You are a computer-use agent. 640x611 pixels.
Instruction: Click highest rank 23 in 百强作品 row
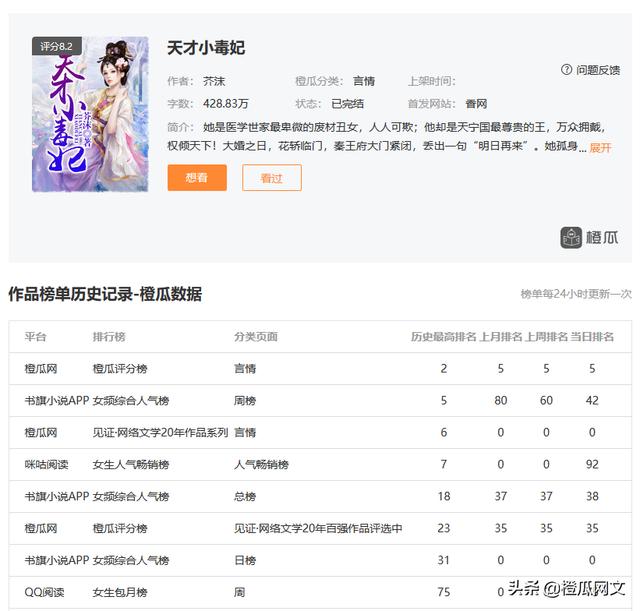click(x=444, y=528)
